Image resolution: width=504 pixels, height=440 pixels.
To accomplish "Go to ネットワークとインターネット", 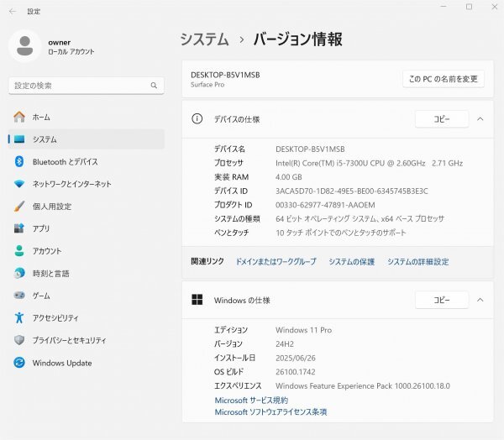I will (x=87, y=184).
